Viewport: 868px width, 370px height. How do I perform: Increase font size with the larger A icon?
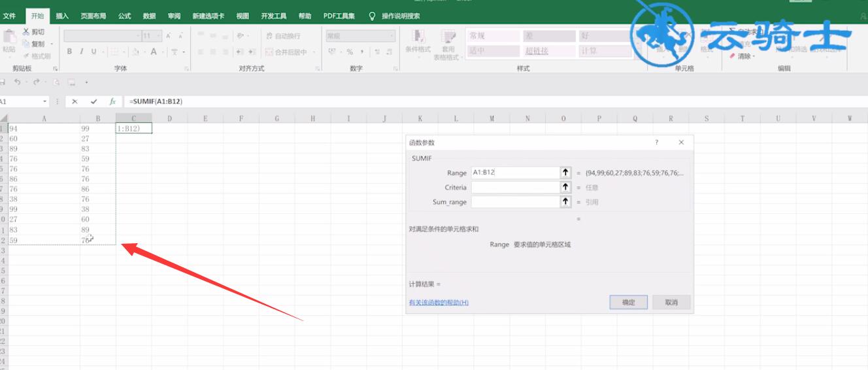(x=169, y=36)
